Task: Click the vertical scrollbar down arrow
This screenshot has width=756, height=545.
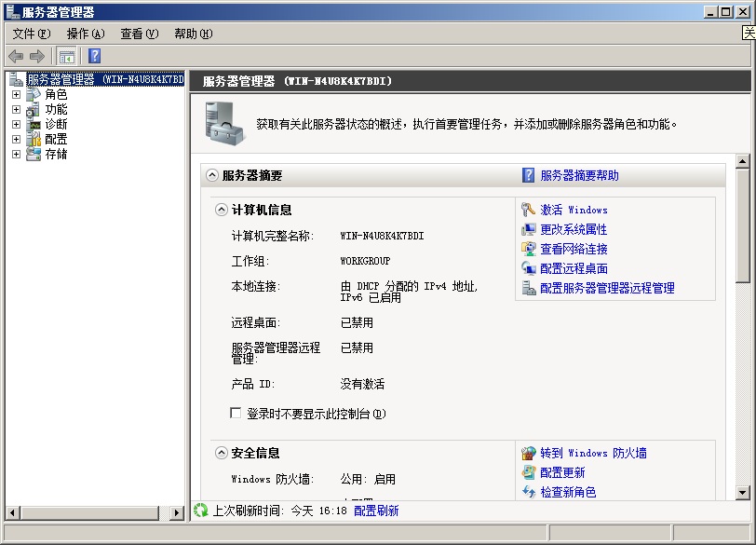Action: (743, 493)
